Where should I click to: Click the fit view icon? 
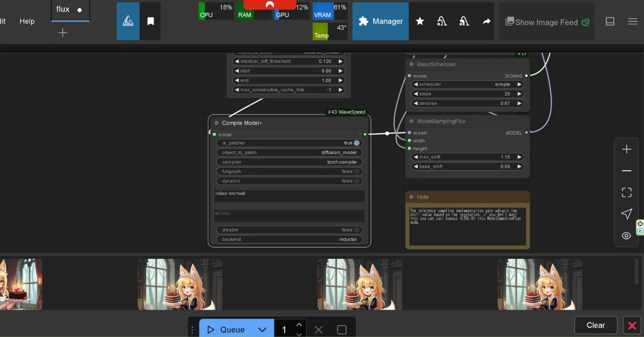tap(626, 193)
